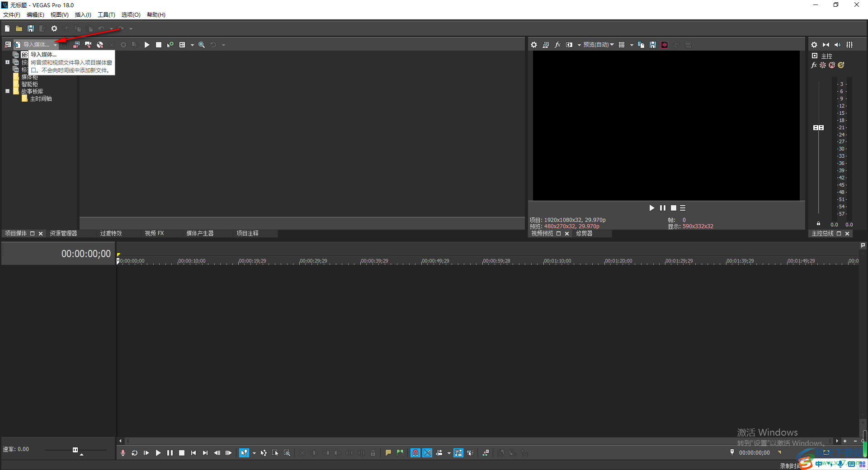Open the Overlays dropdown arrow
This screenshot has width=868, height=470.
[632, 45]
